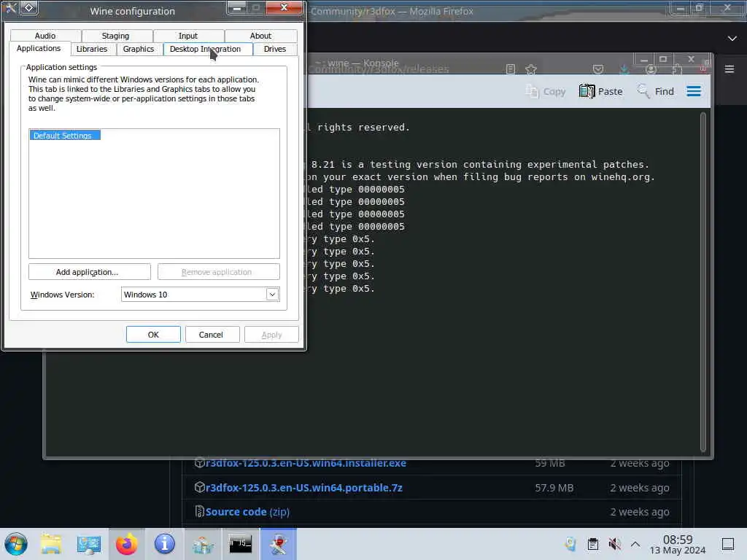Click the Konsole vertical scrollbar
The height and width of the screenshot is (560, 747).
(x=703, y=282)
